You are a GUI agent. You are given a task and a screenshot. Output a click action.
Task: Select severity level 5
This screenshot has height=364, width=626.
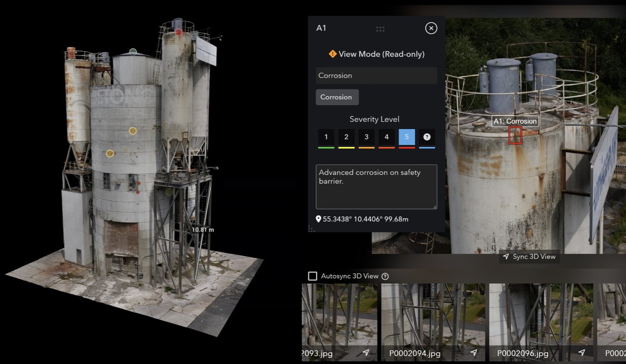407,137
